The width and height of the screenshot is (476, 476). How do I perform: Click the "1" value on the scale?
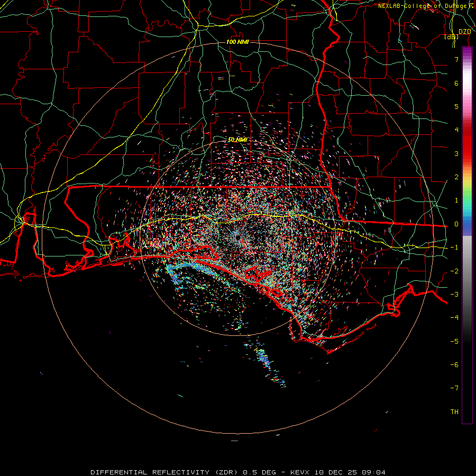click(x=456, y=200)
